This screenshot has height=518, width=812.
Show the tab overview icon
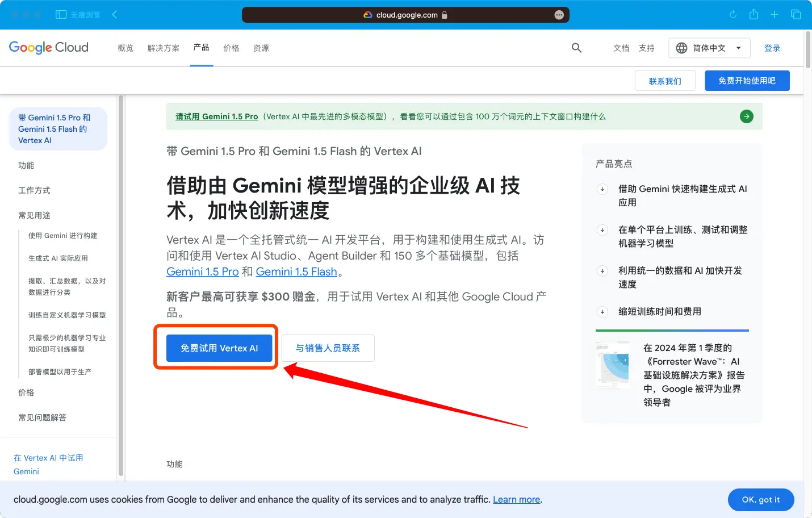(796, 15)
